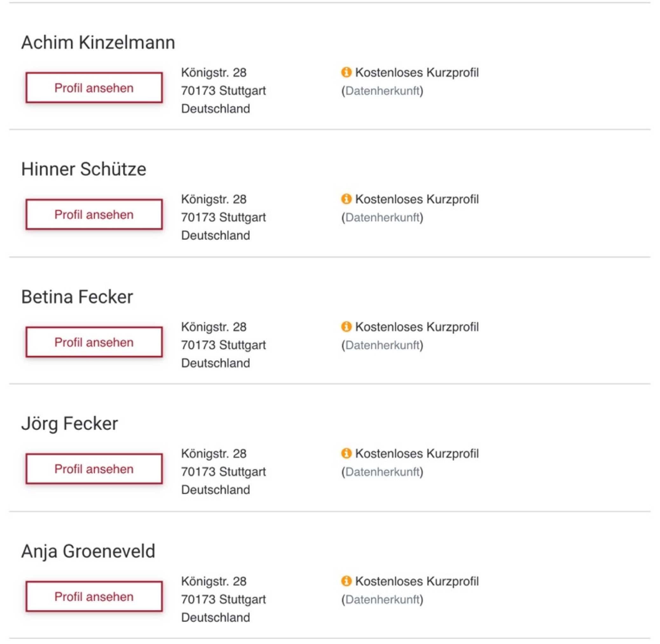Click the Betina Fecker name heading
The height and width of the screenshot is (644, 660).
pos(77,297)
